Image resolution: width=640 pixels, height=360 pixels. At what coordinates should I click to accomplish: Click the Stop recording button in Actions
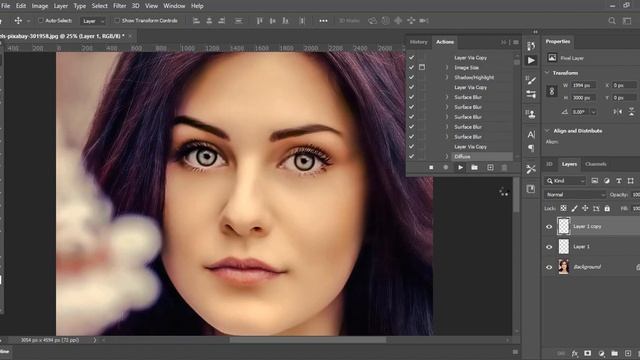pyautogui.click(x=431, y=167)
